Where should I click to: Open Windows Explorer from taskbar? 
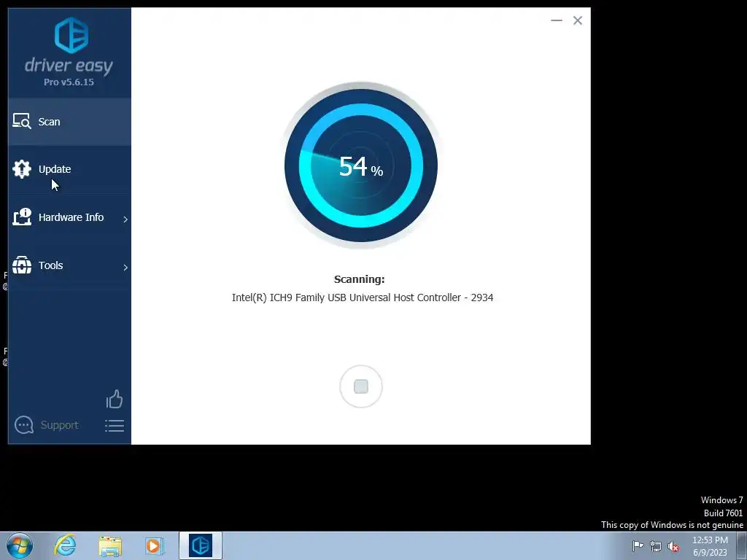pos(110,546)
